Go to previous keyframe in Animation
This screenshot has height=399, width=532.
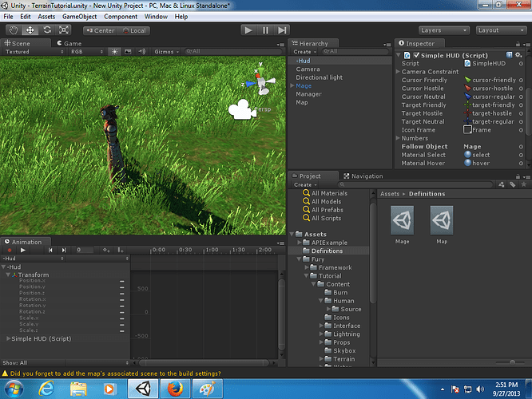click(50, 251)
